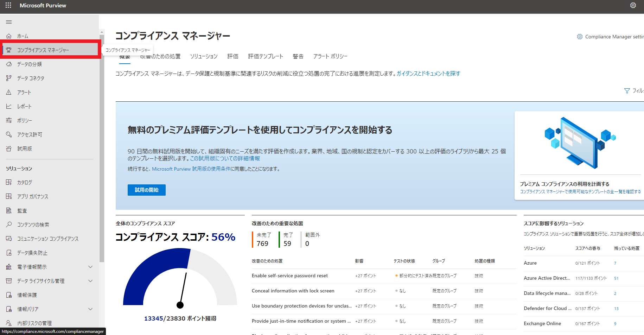
Task: Switch to the アラート ポリシー tab
Action: tap(330, 56)
